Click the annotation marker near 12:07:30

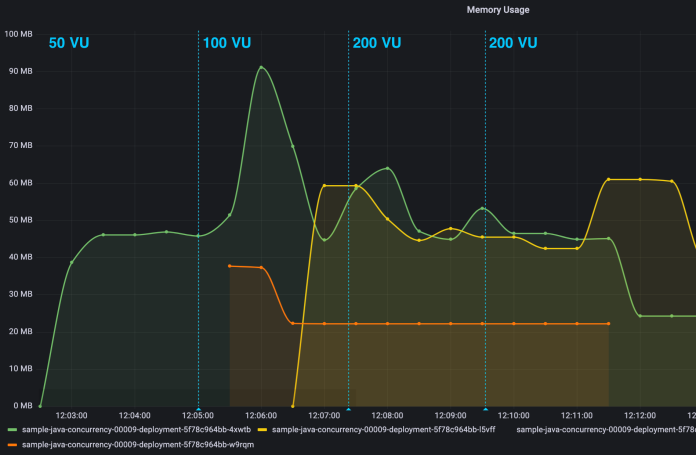coord(348,409)
